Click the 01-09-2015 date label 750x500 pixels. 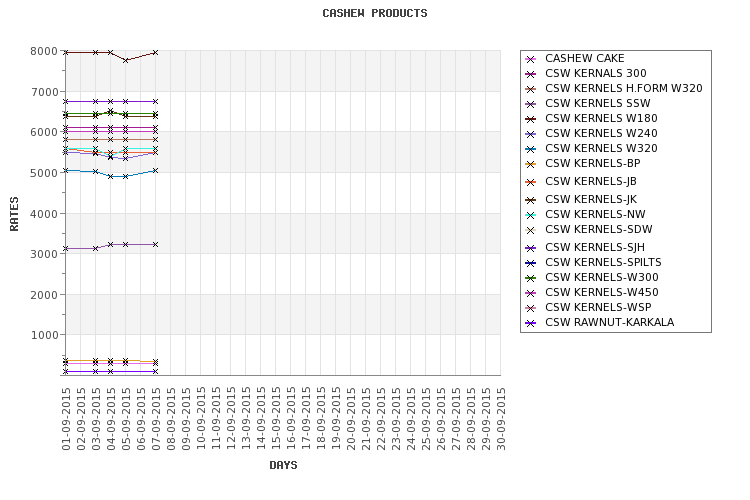pyautogui.click(x=66, y=419)
